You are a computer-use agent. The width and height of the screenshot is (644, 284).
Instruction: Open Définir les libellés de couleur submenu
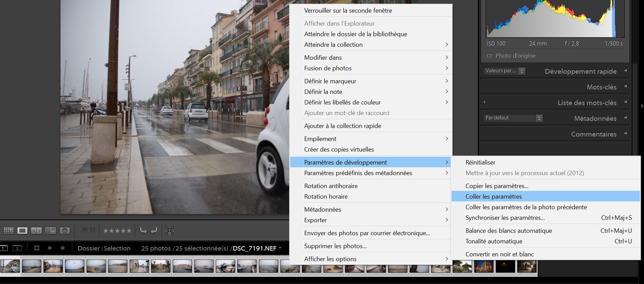click(x=371, y=102)
